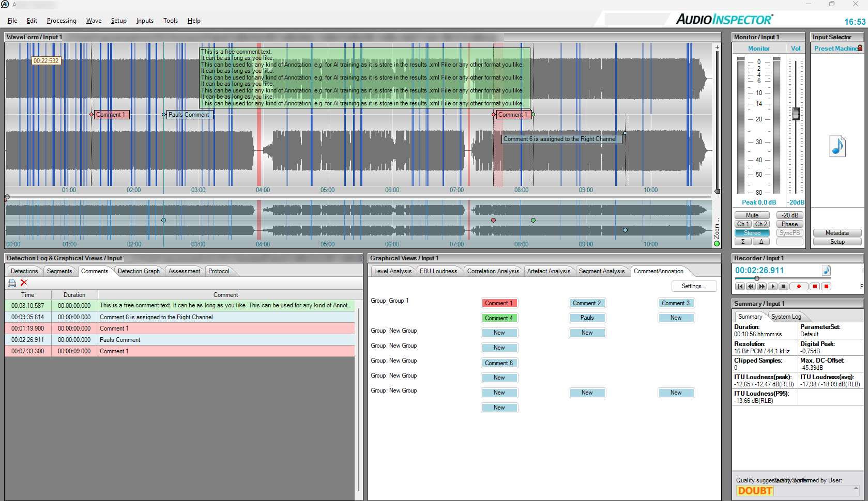The height and width of the screenshot is (501, 868).
Task: Toggle the Mute button in Monitor
Action: point(752,215)
